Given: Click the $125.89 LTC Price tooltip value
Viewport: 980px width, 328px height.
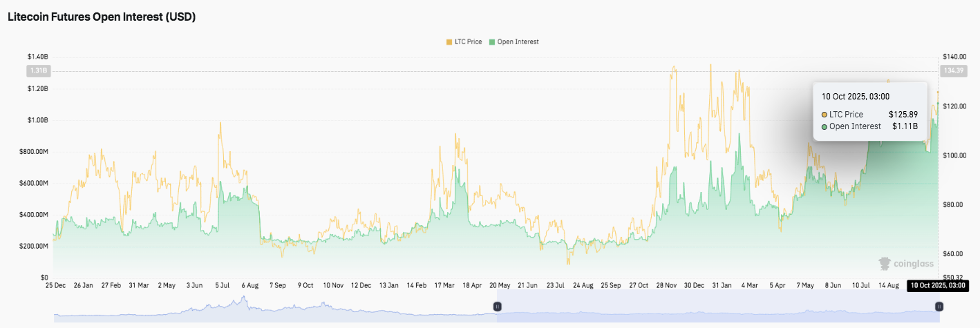Looking at the screenshot, I should coord(903,114).
